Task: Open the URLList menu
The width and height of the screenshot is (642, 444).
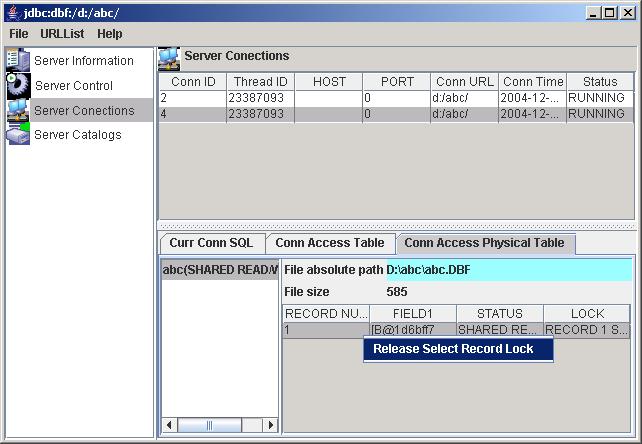Action: [62, 34]
